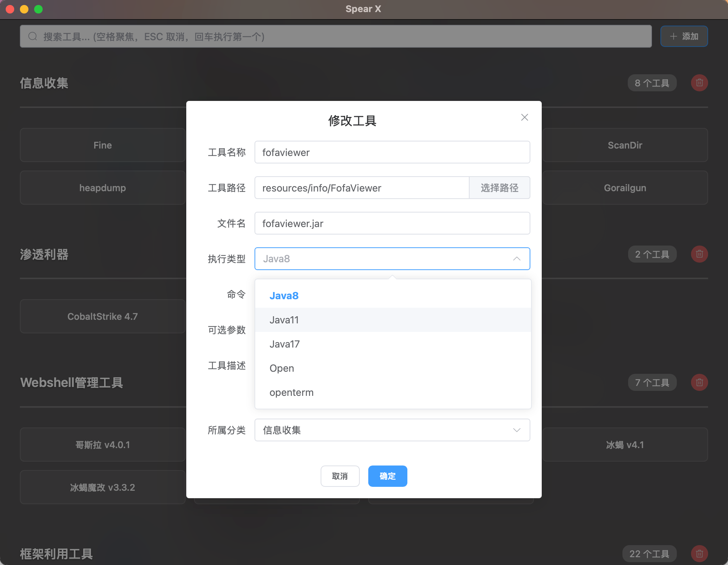Click 选择路径 to browse for a path
The image size is (728, 565).
pos(499,188)
